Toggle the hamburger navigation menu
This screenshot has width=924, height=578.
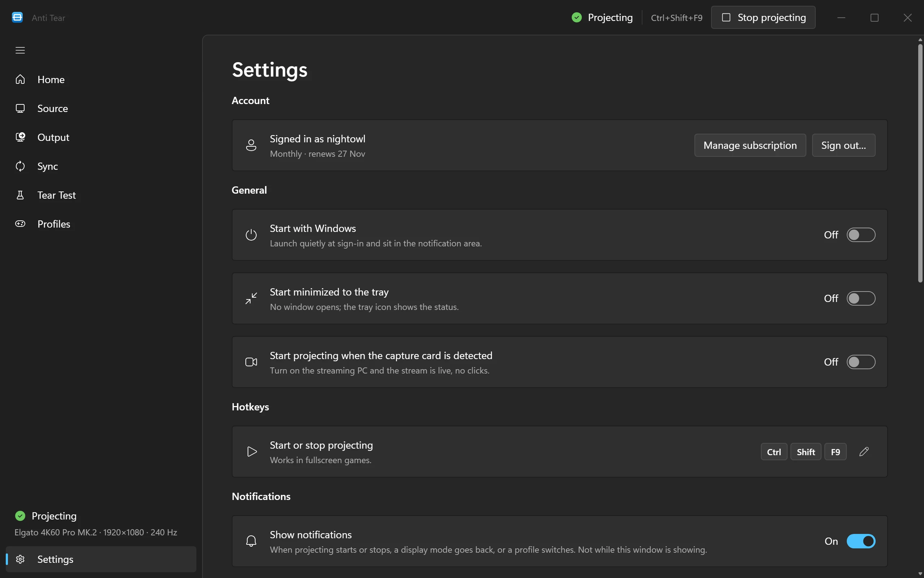tap(20, 50)
